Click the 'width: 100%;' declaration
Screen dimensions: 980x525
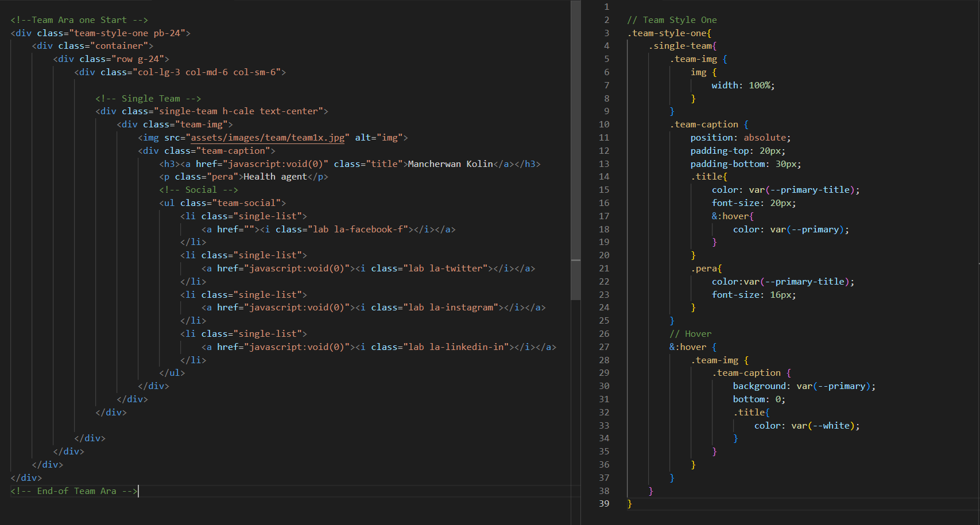click(x=743, y=85)
